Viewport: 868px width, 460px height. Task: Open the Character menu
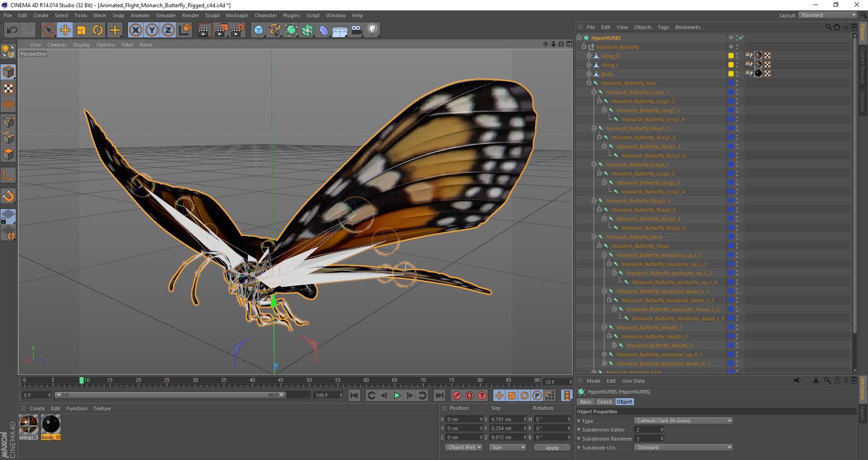(x=265, y=15)
